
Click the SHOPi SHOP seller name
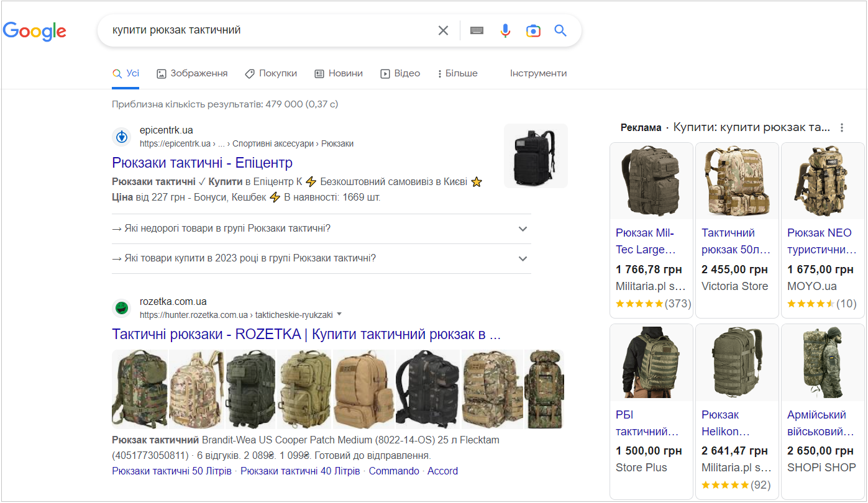[821, 468]
